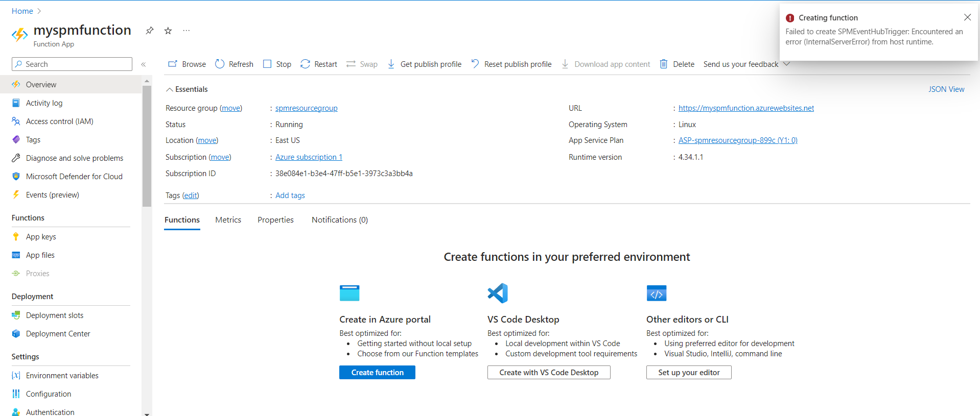Viewport: 980px width, 416px height.
Task: Click the runtime version value 4.34.1.1
Action: pos(691,157)
